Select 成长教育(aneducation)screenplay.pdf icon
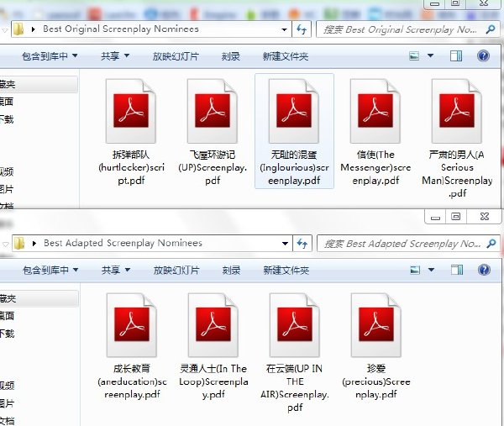This screenshot has height=426, width=504. tap(132, 324)
